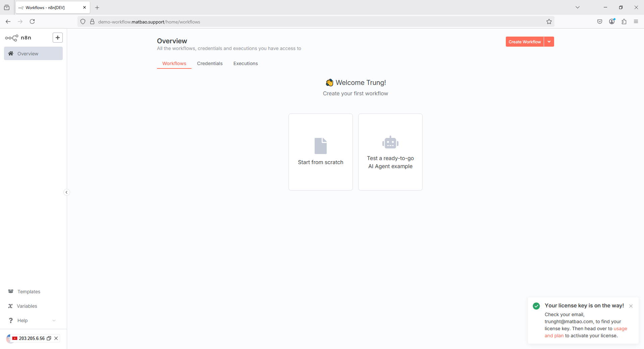Open the Templates page

coord(29,292)
